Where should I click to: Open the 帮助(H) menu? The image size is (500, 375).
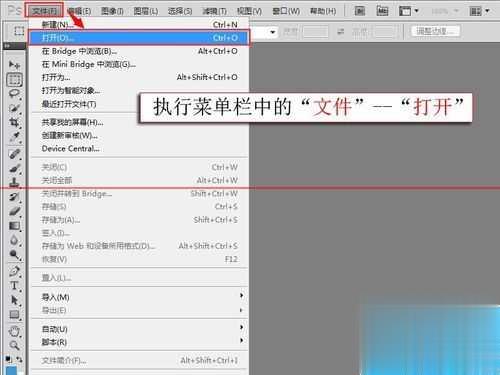tap(323, 11)
